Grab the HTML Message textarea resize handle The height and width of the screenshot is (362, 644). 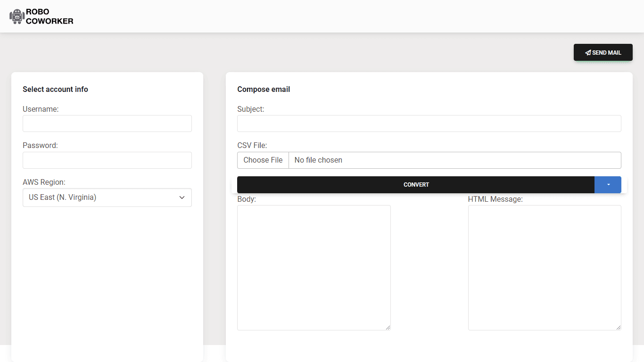pyautogui.click(x=619, y=328)
